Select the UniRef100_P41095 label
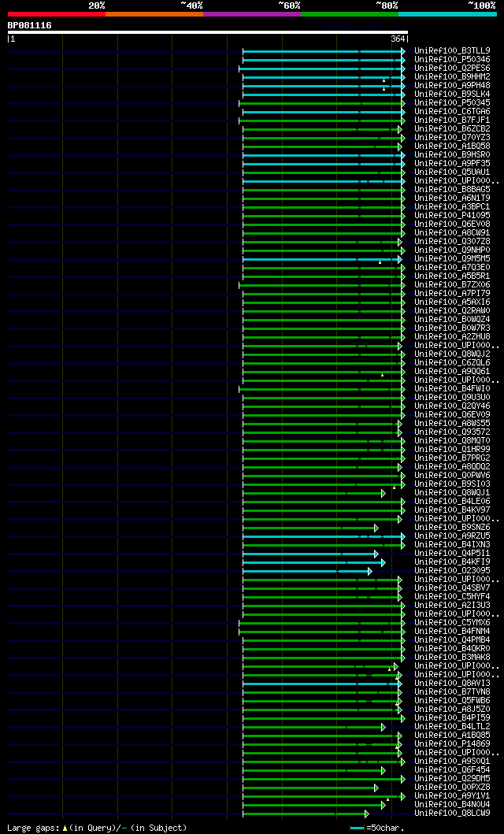The height and width of the screenshot is (834, 504). 453,216
